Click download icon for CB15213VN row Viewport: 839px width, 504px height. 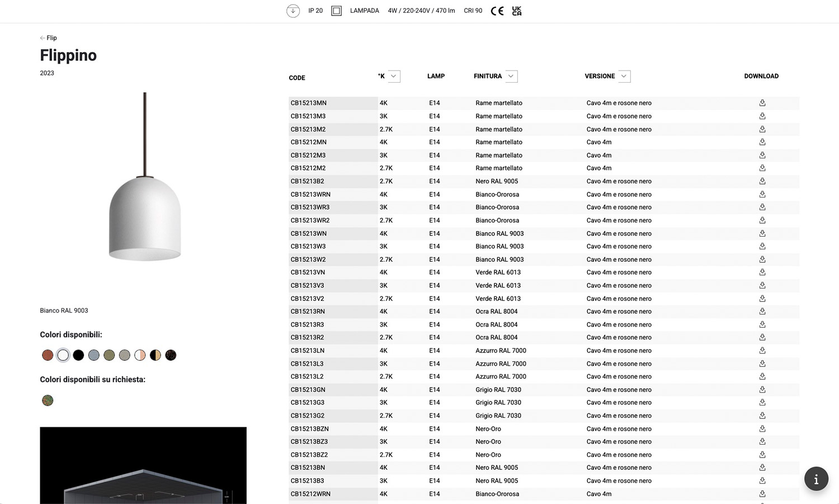pos(762,272)
